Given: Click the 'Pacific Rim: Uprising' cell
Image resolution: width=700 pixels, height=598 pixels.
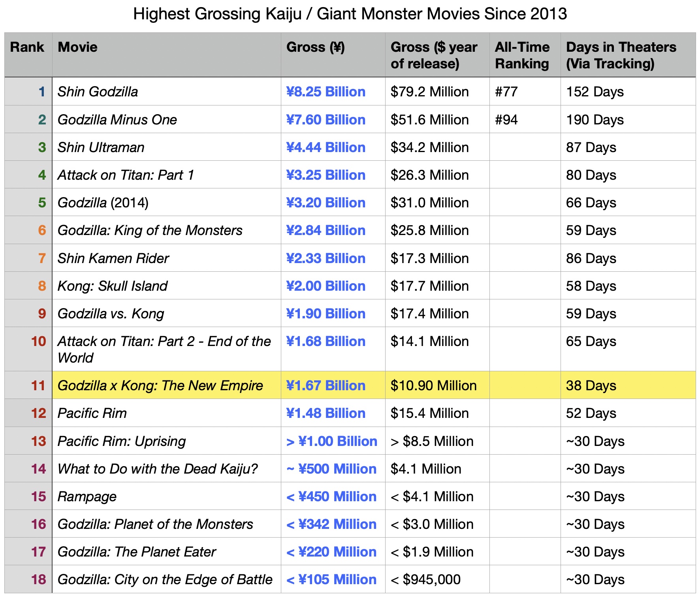Looking at the screenshot, I should tap(166, 441).
